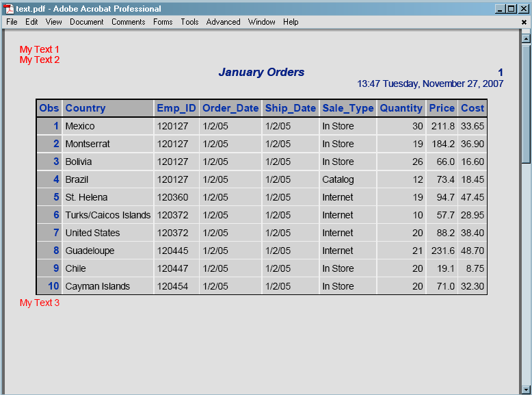This screenshot has width=532, height=395.
Task: Open the Document menu
Action: 86,22
